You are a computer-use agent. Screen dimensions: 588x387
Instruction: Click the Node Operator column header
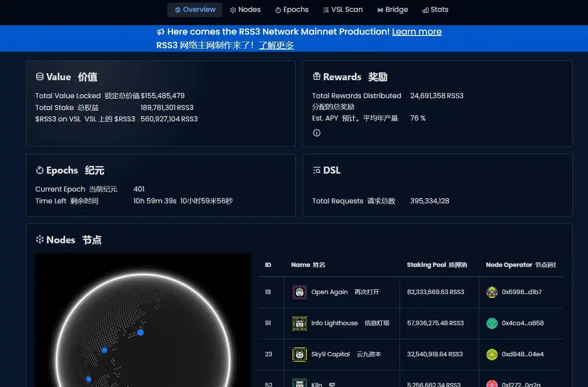click(521, 265)
